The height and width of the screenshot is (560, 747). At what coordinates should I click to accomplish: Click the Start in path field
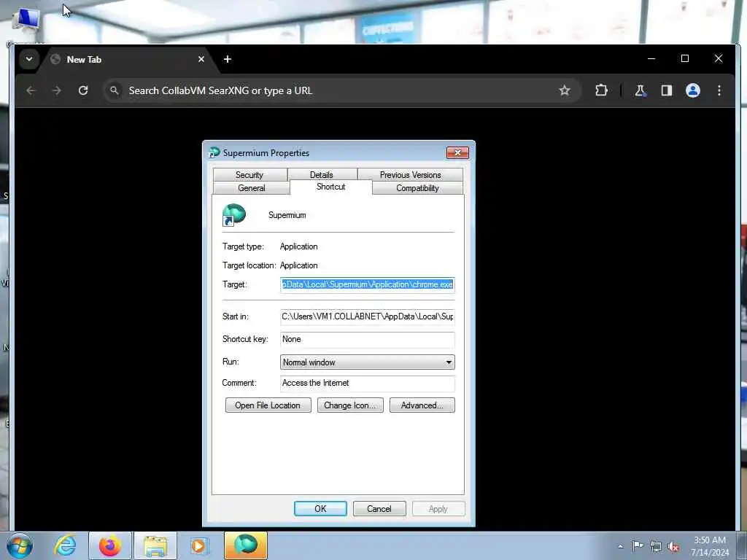click(368, 316)
